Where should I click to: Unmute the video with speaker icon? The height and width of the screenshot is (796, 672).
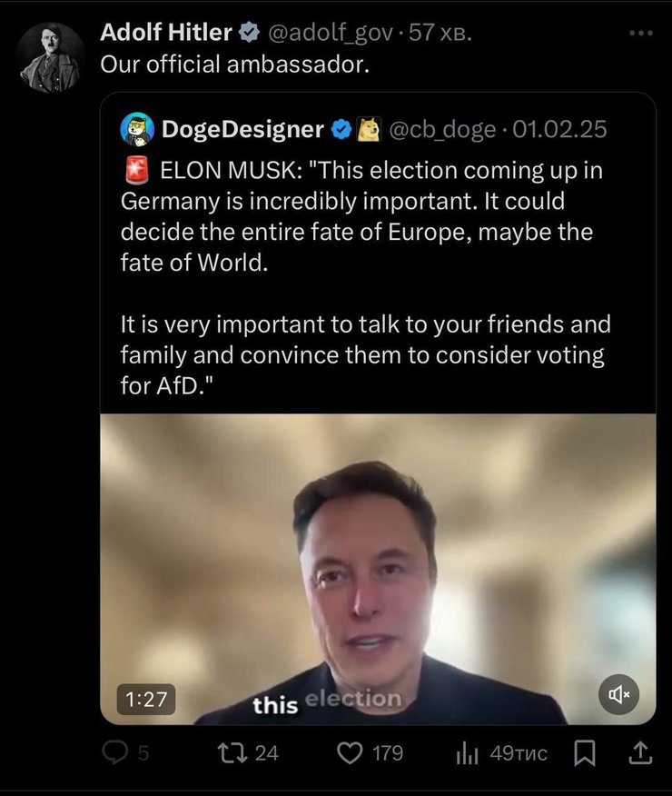pyautogui.click(x=620, y=695)
